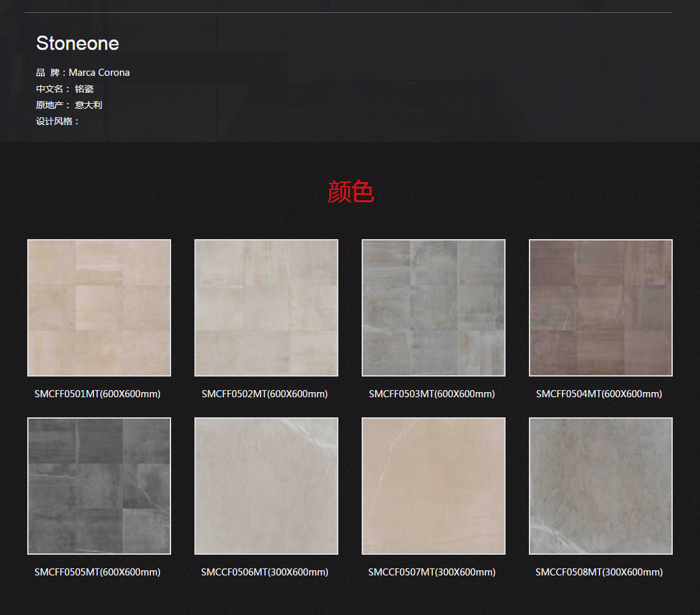This screenshot has height=615, width=700.
Task: View the SMCFF0504MT brown tile image
Action: point(601,308)
